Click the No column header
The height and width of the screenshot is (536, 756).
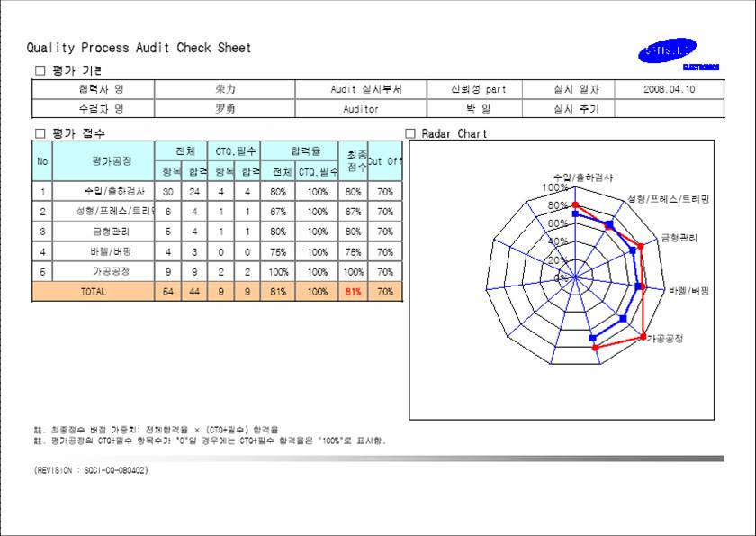pos(42,161)
